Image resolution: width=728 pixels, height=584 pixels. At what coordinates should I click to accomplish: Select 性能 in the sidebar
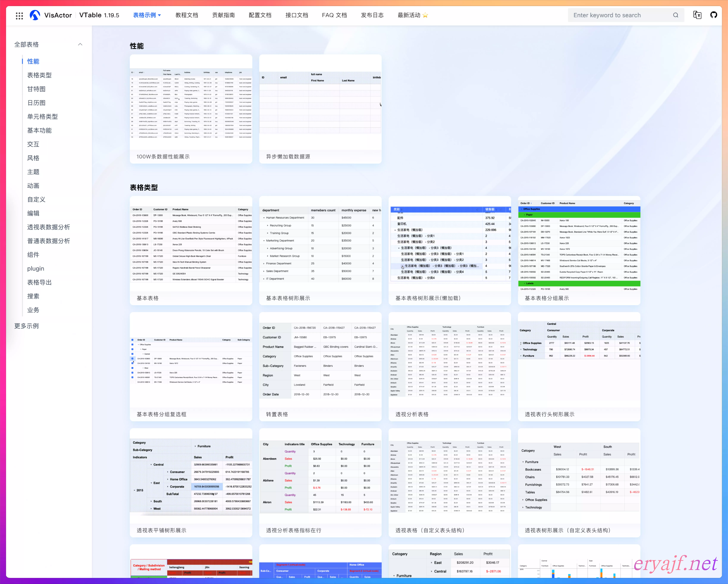33,62
